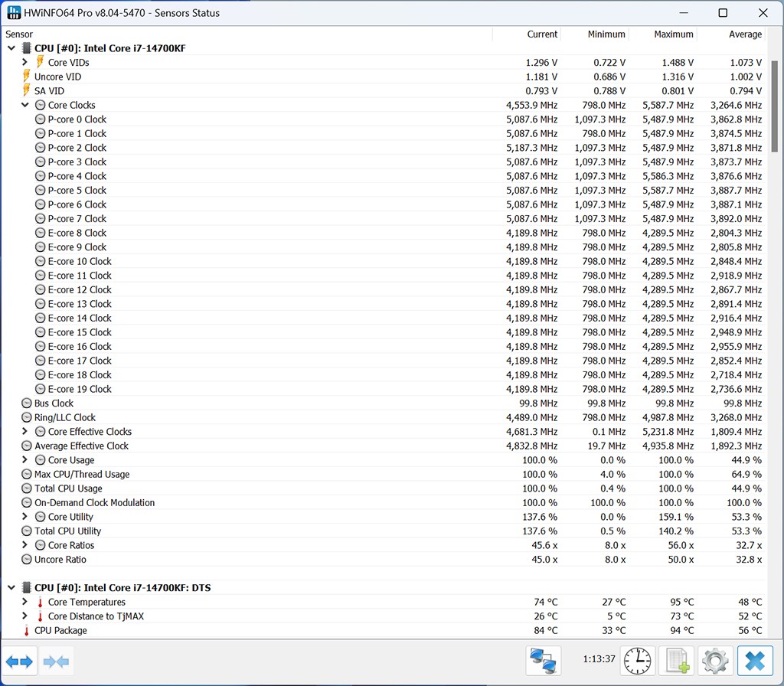The height and width of the screenshot is (686, 784).
Task: Click the Current column header
Action: 527,34
